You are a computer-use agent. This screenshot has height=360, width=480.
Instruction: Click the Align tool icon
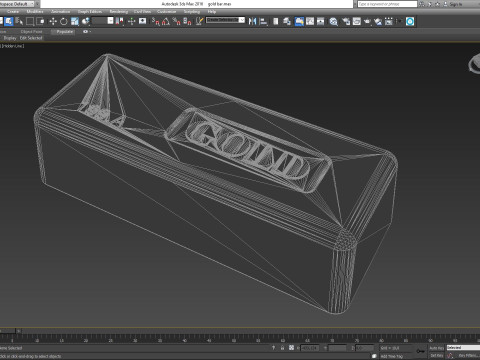pyautogui.click(x=263, y=21)
